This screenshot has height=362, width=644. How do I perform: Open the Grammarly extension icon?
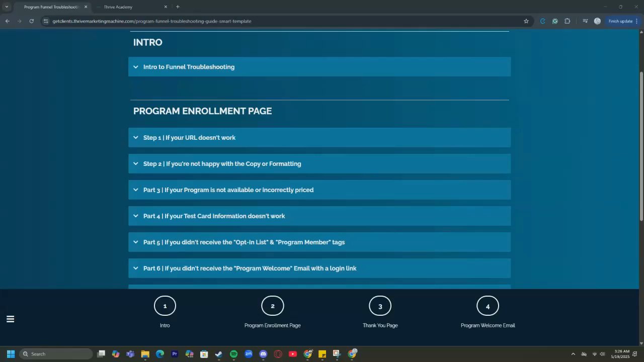(x=555, y=21)
